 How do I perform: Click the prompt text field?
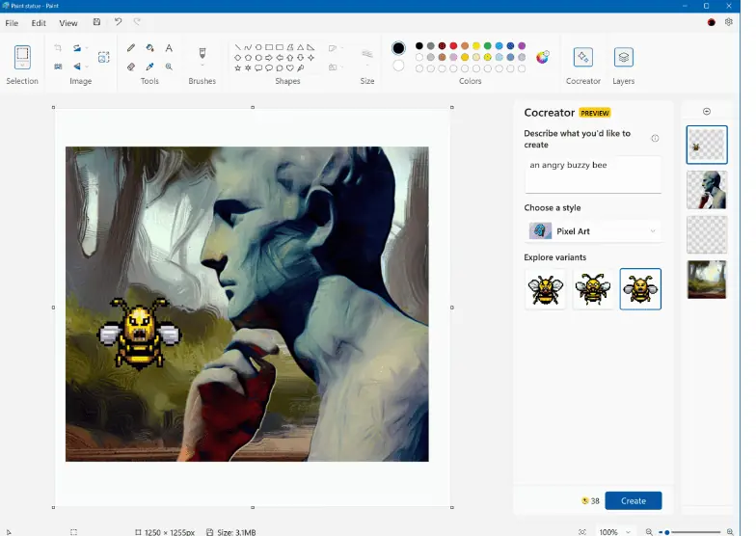click(x=592, y=174)
